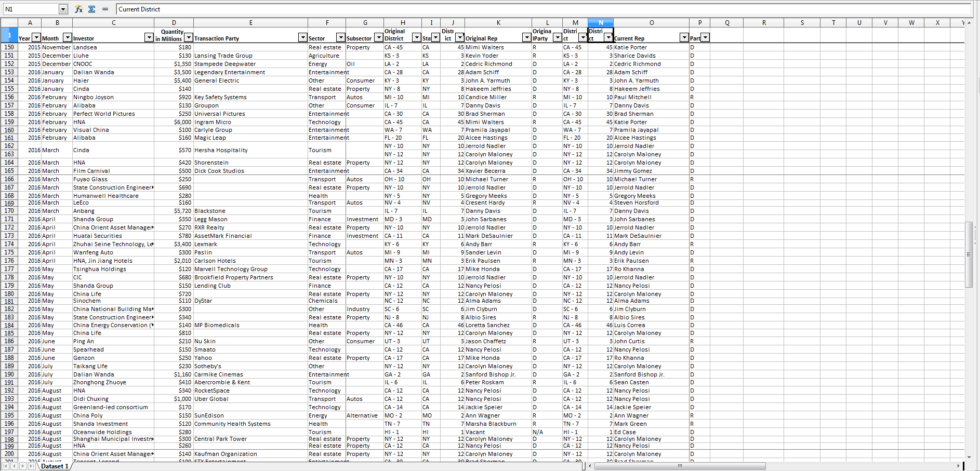
Task: Select the Dataset 1 sheet tab
Action: [55, 466]
